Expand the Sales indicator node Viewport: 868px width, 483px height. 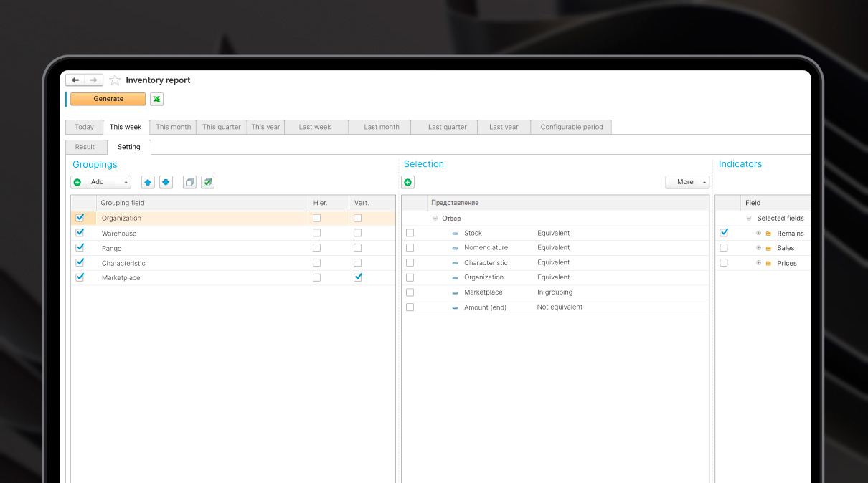click(x=758, y=248)
